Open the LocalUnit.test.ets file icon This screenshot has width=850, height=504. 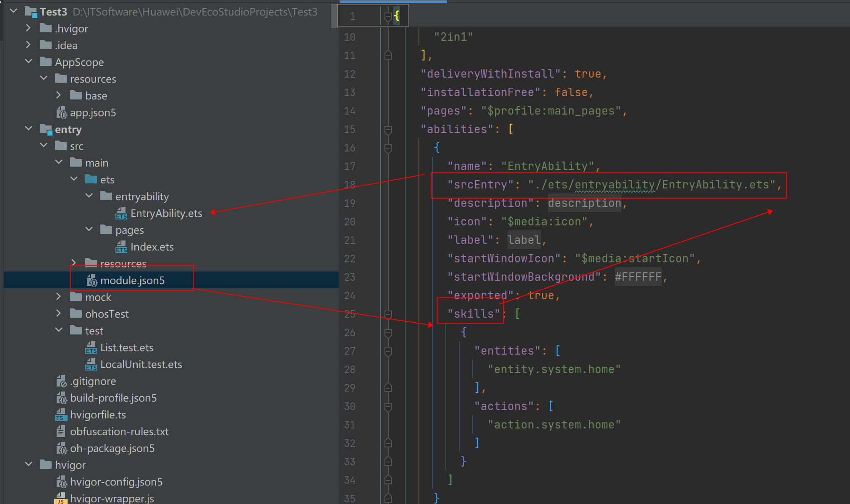[91, 364]
